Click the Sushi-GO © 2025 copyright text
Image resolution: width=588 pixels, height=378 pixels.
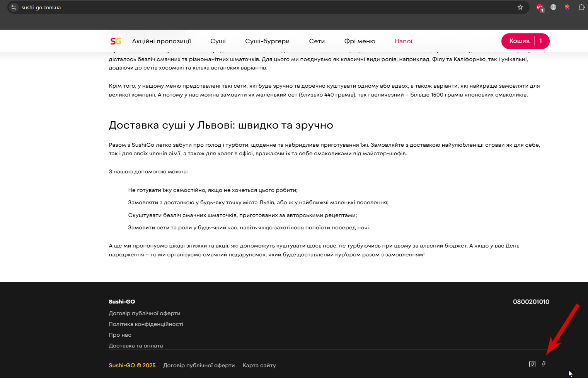pos(132,365)
